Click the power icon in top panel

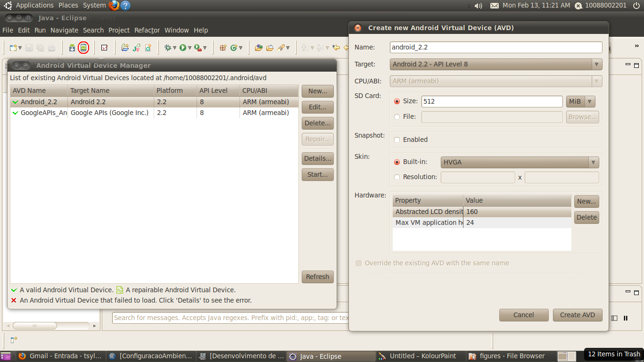point(636,6)
